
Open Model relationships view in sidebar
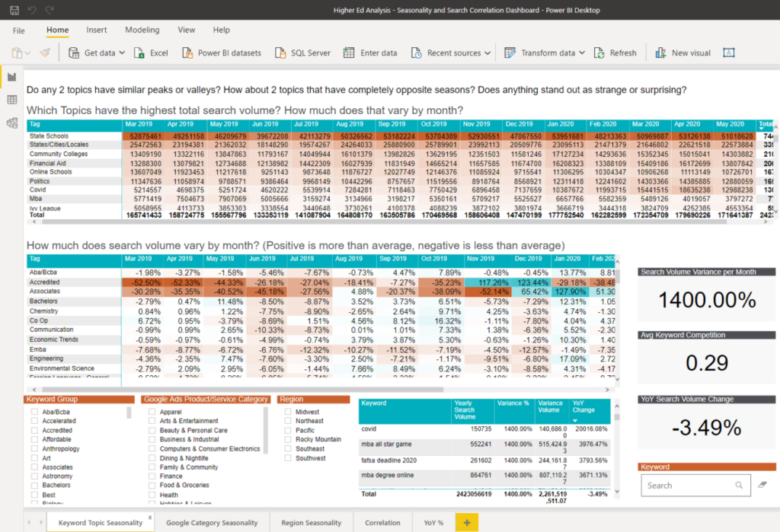pos(12,123)
